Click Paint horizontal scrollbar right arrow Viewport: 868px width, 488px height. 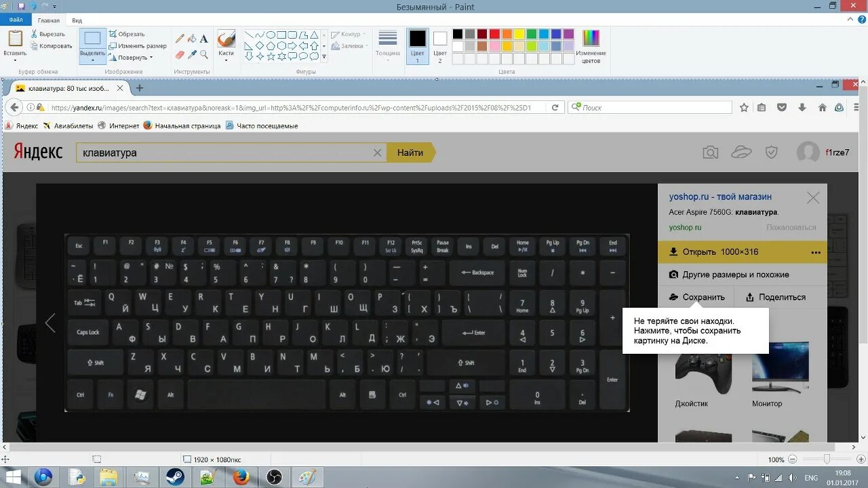[x=853, y=447]
